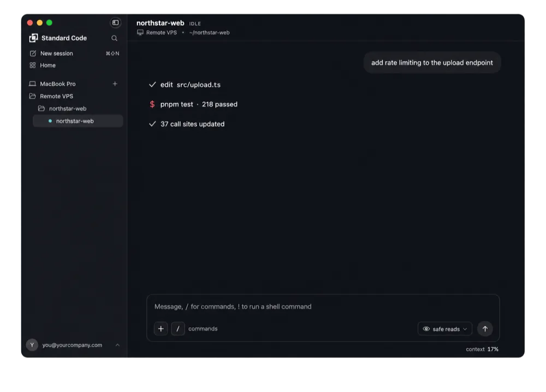
Task: Click the Home grid icon
Action: [33, 65]
